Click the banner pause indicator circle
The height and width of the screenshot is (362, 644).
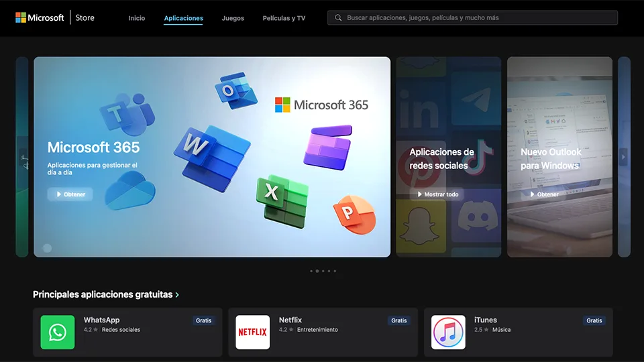[x=47, y=248]
